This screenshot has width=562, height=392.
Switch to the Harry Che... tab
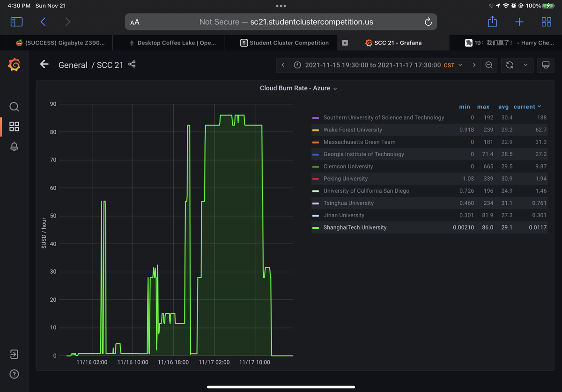click(x=506, y=43)
